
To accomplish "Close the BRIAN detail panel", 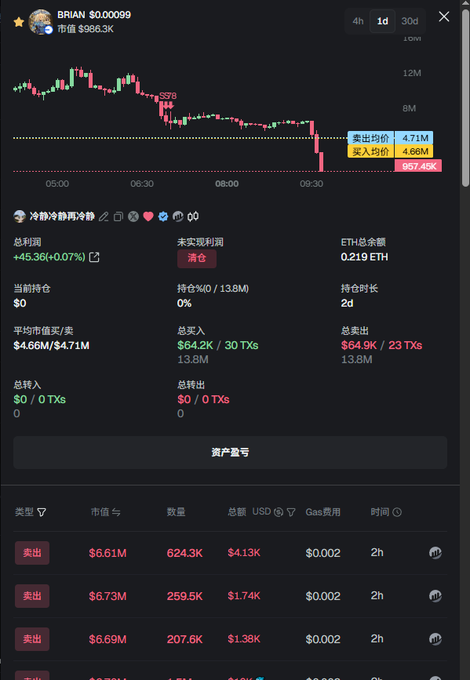I will click(x=444, y=16).
